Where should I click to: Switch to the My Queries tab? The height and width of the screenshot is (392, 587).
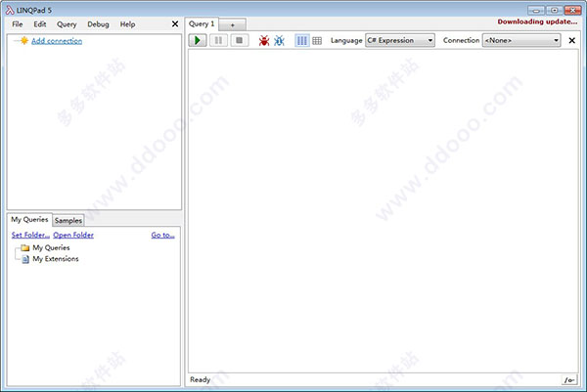point(29,220)
